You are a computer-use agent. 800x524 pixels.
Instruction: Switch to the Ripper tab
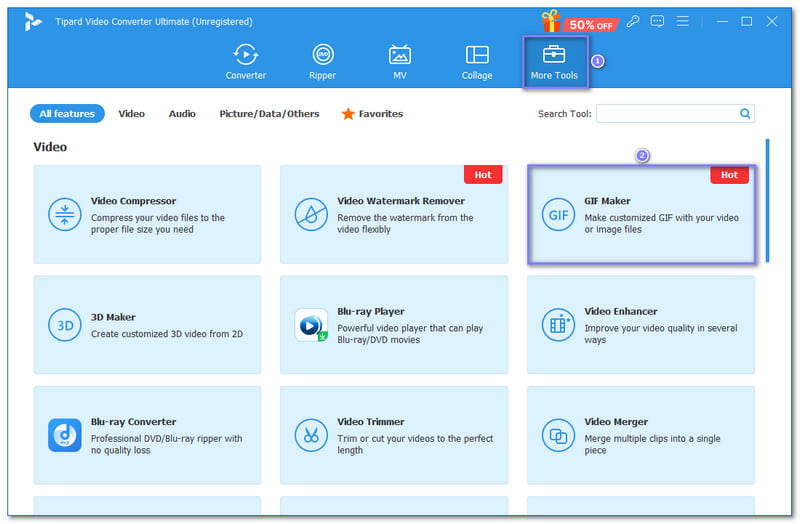point(322,62)
